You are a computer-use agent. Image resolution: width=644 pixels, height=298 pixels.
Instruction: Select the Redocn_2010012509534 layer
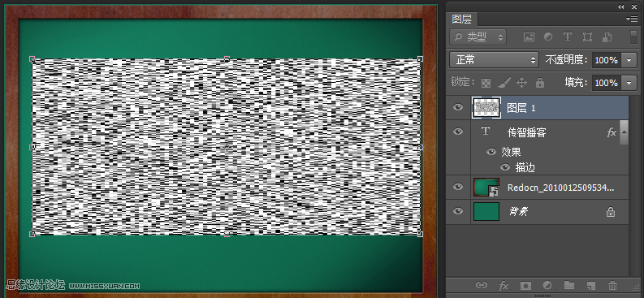pos(538,188)
